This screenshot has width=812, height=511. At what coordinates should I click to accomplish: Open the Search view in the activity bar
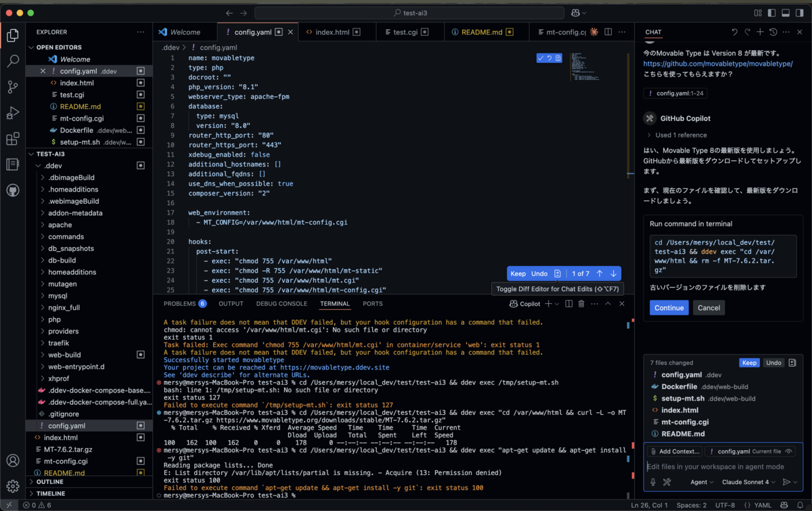pos(12,61)
